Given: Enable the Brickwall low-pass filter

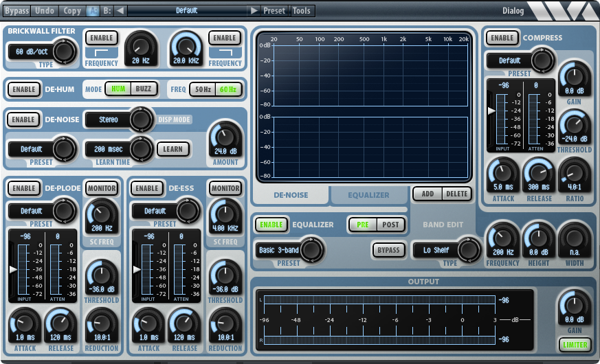Looking at the screenshot, I should 225,38.
